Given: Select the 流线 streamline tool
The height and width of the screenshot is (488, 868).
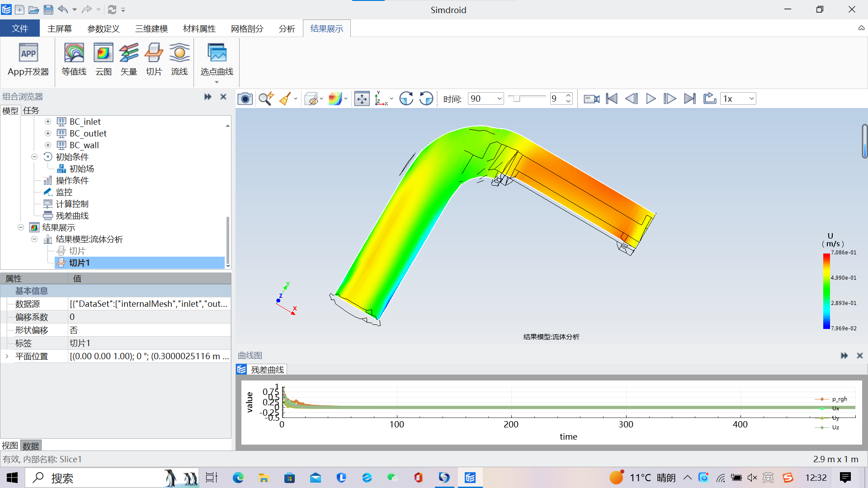Looking at the screenshot, I should coord(179,60).
